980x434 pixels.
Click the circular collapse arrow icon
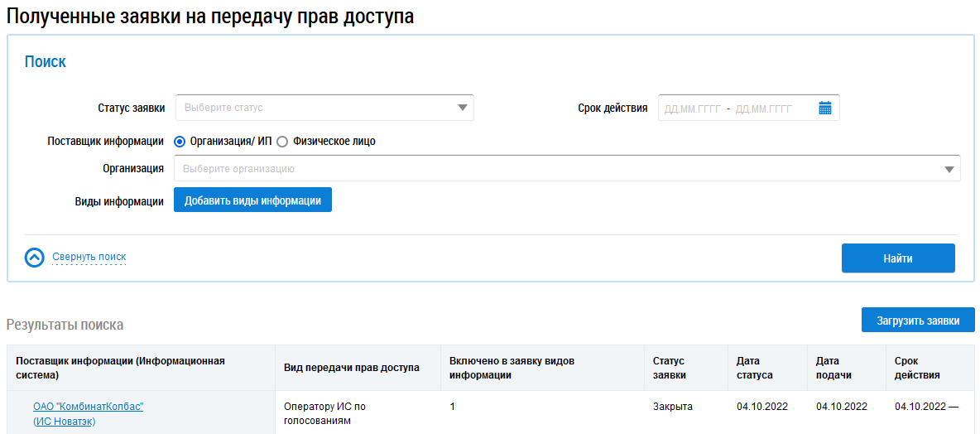click(34, 258)
